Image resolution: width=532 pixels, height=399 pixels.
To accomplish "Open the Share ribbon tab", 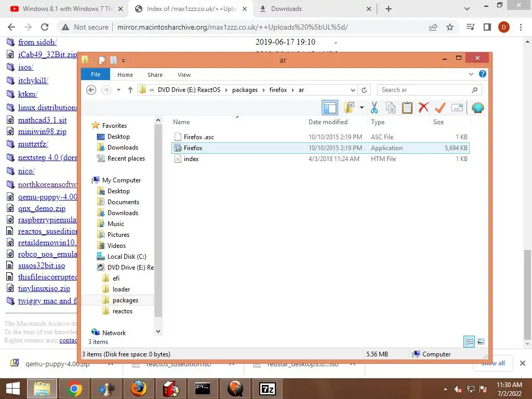I will click(155, 75).
